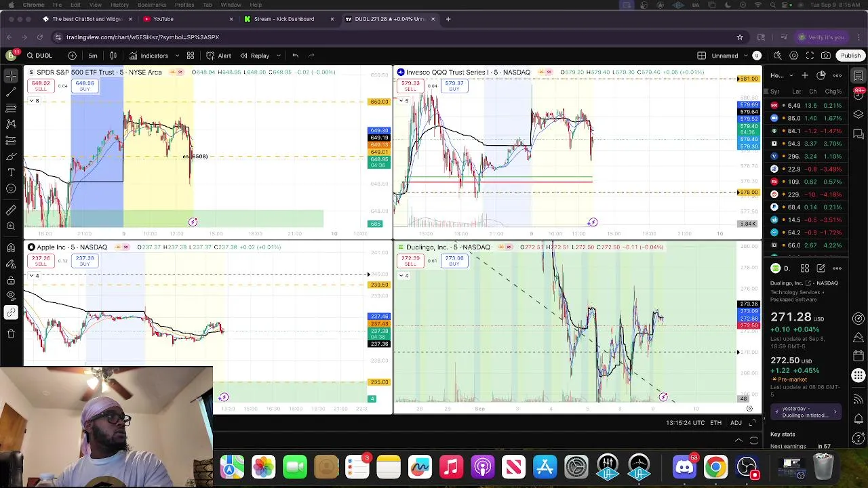Open the candlestick chart style menu
Viewport: 868px width, 488px height.
pos(113,56)
